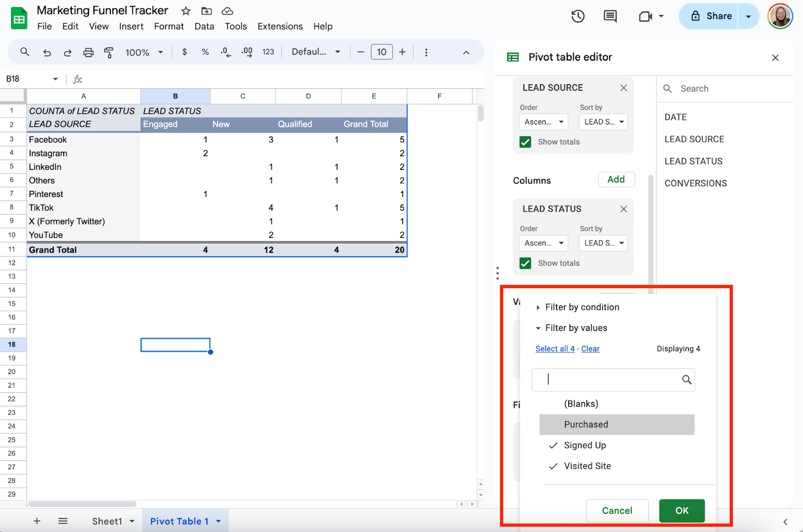This screenshot has height=532, width=803.
Task: Decrease decimal places
Action: 226,52
